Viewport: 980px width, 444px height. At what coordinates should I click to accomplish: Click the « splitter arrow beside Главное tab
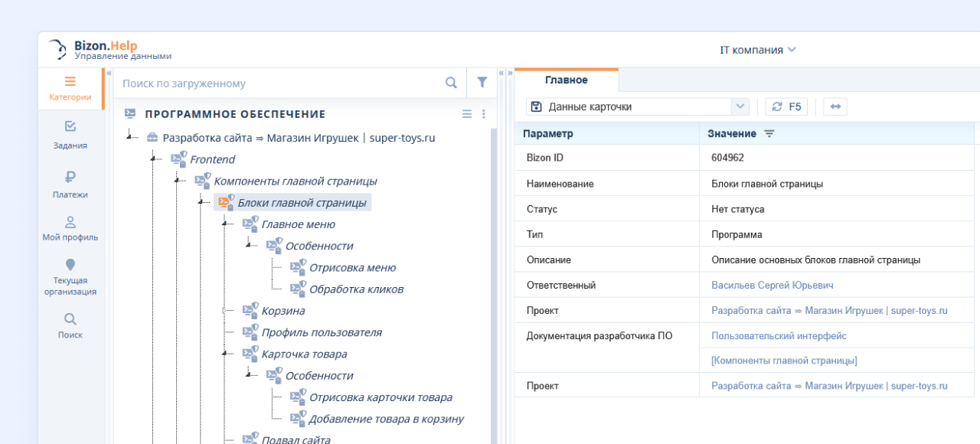click(x=501, y=73)
